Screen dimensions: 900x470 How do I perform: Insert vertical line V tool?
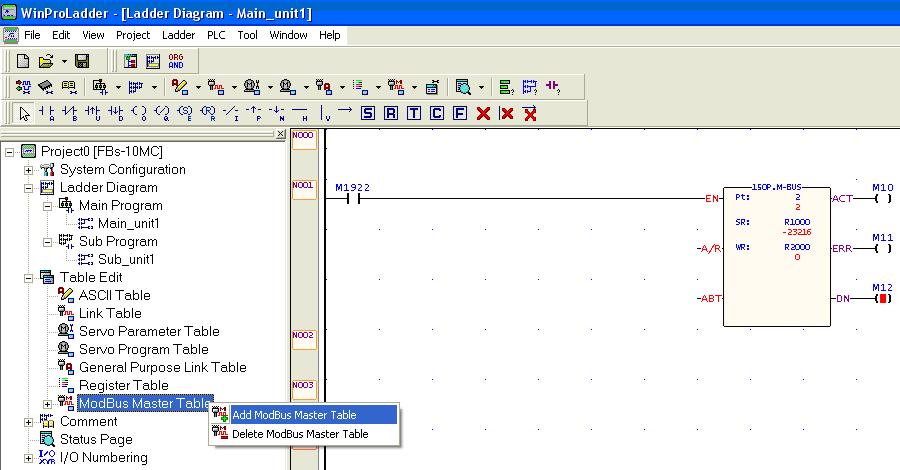pos(325,113)
